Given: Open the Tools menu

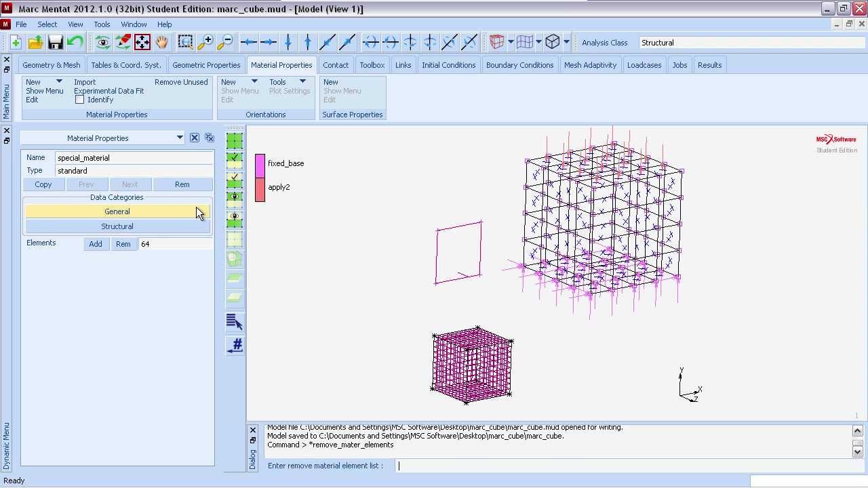Looking at the screenshot, I should (102, 24).
